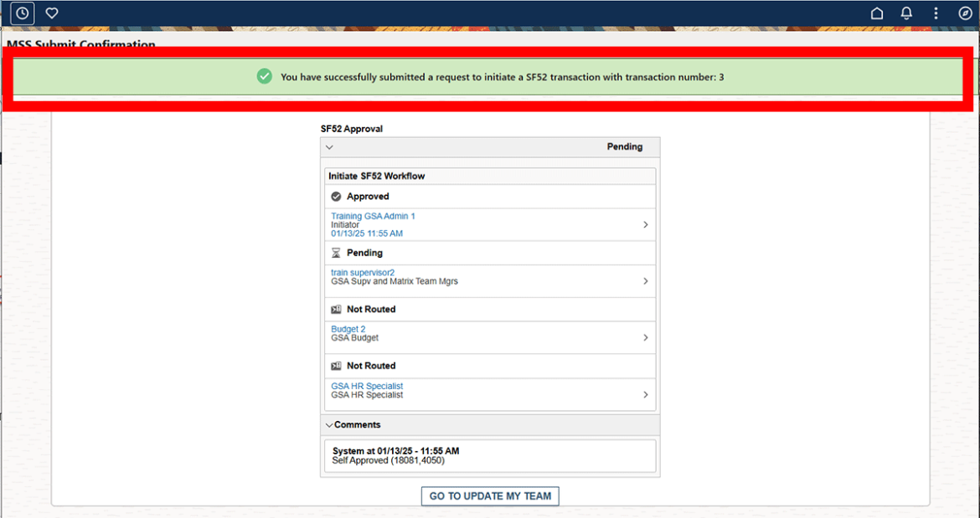This screenshot has height=518, width=980.
Task: Click the Not Routed icon beside GSA Budget
Action: pyautogui.click(x=336, y=309)
